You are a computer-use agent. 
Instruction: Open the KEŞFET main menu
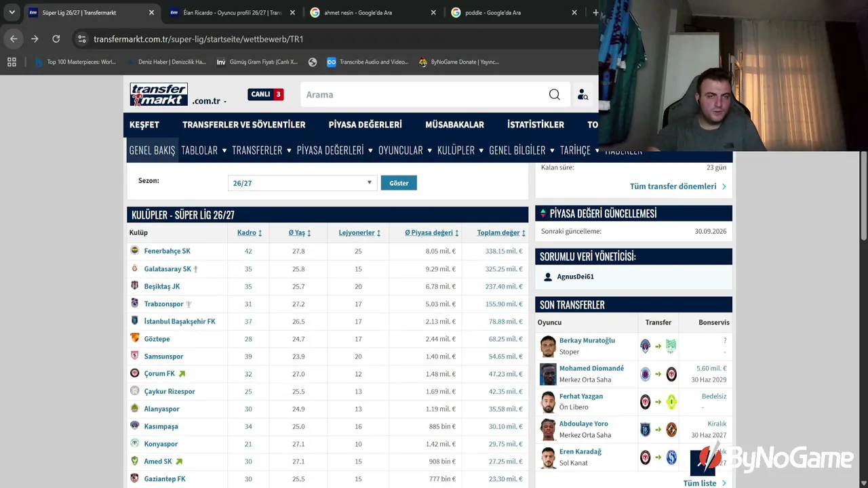click(144, 125)
